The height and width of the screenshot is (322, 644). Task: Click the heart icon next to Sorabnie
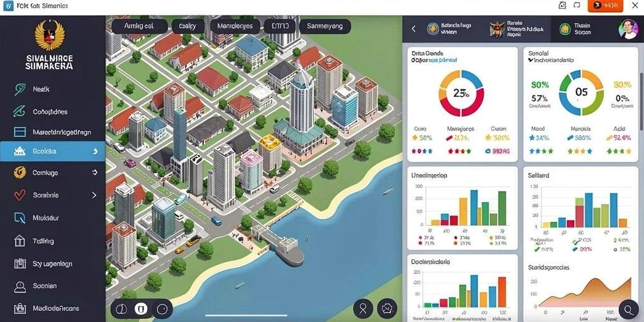pyautogui.click(x=19, y=195)
